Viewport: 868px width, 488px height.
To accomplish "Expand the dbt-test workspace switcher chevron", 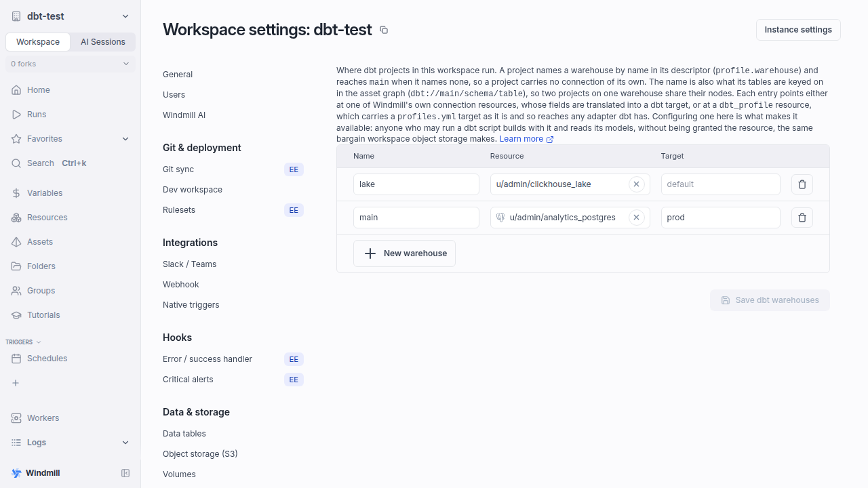I will tap(125, 16).
